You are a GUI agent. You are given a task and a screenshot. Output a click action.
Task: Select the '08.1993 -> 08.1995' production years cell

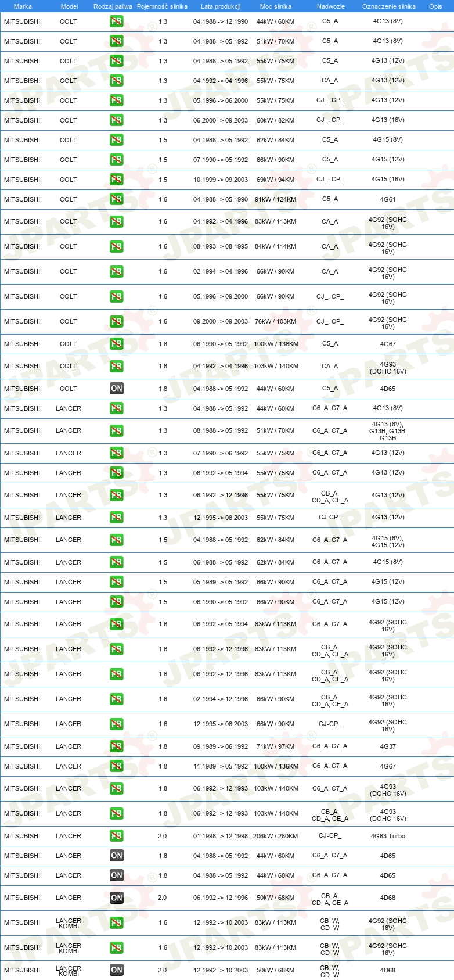click(221, 246)
